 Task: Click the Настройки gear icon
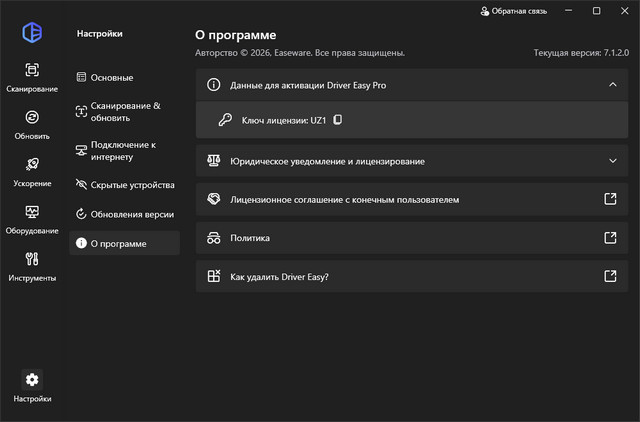[32, 380]
